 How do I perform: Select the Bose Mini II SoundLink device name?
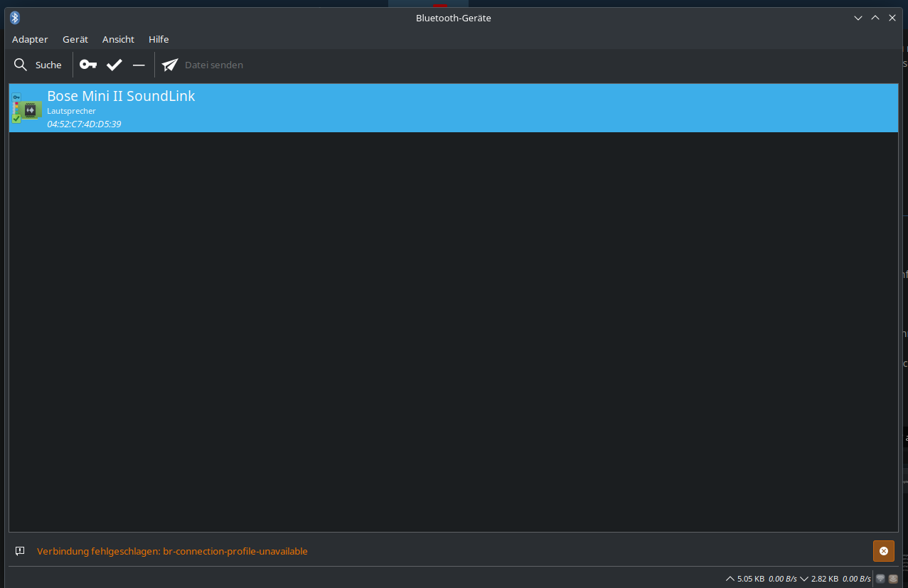click(x=121, y=96)
